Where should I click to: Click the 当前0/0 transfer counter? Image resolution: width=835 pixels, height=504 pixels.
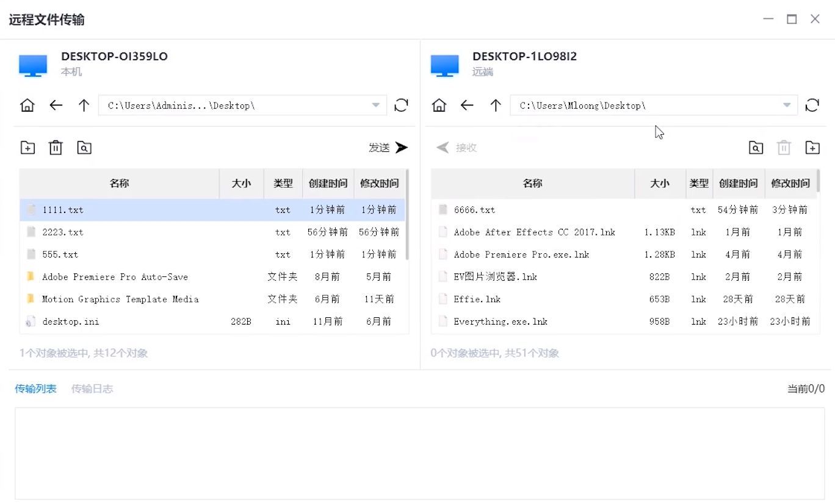(806, 389)
